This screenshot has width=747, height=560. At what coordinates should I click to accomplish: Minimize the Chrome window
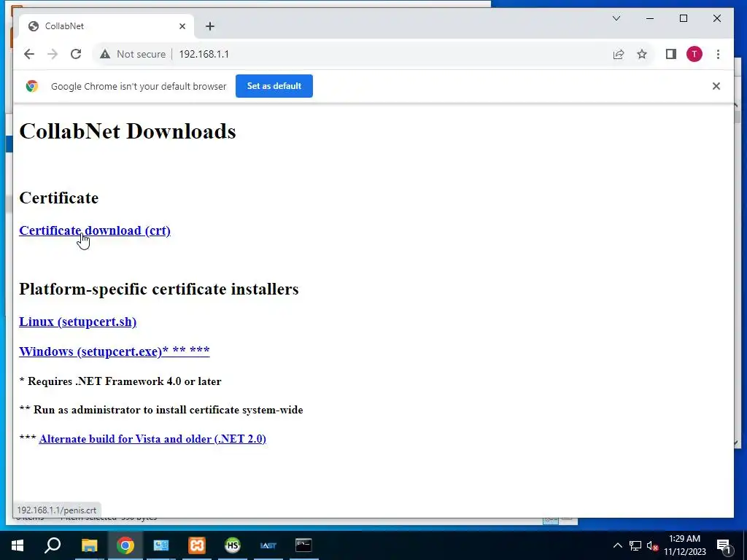pyautogui.click(x=650, y=18)
